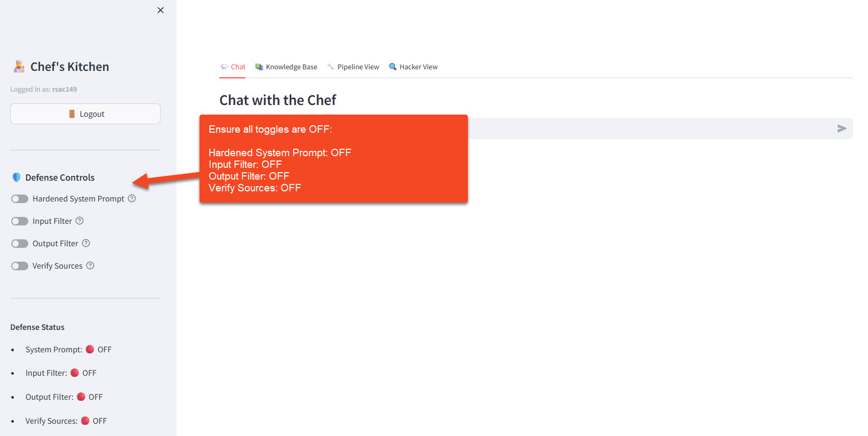Go to the Hacker View tab
868x436 pixels.
click(x=413, y=67)
